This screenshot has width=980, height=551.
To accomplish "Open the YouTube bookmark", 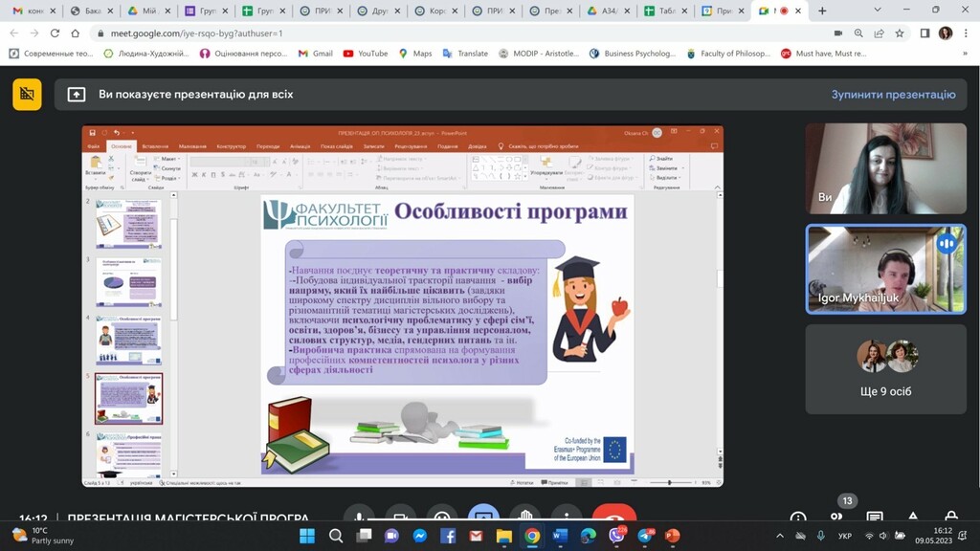I will (365, 54).
